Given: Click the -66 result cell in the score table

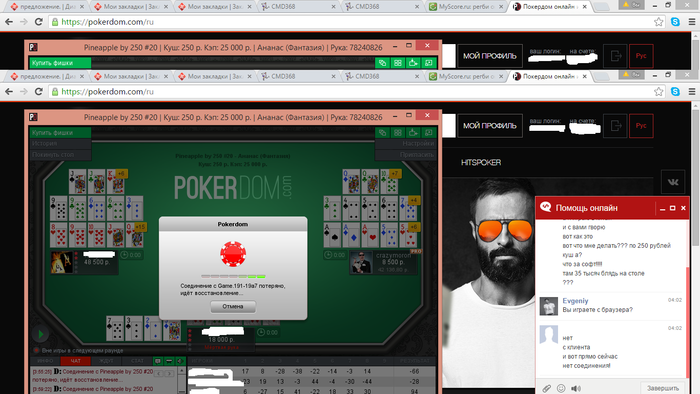Looking at the screenshot, I should tap(414, 371).
